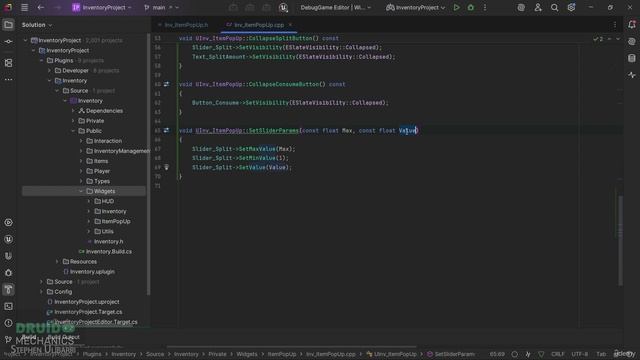Close the Inv_ItemPopUp.cpp tab
640x360 pixels.
click(290, 25)
